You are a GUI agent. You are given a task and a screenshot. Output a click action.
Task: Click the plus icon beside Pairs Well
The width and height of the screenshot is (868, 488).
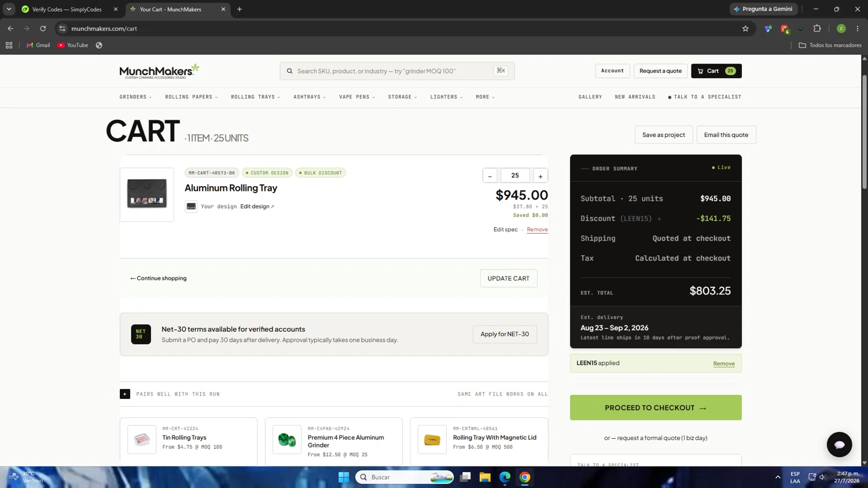[x=125, y=394]
